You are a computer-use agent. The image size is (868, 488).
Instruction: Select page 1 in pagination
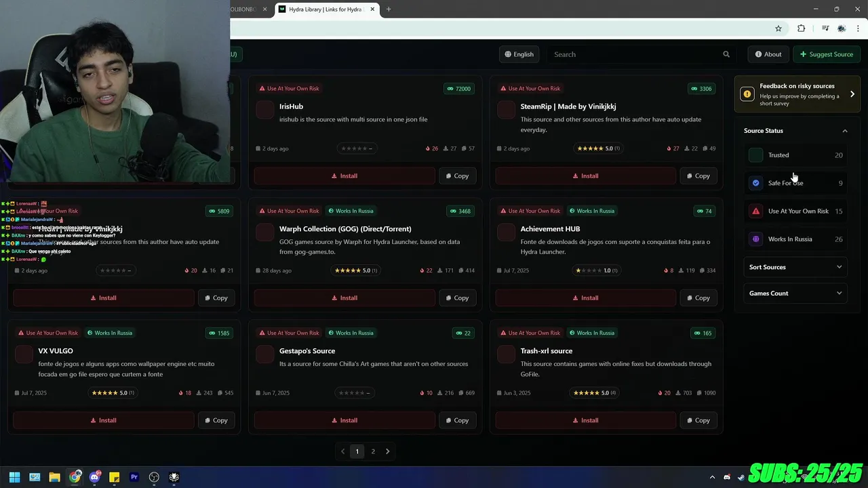(357, 451)
